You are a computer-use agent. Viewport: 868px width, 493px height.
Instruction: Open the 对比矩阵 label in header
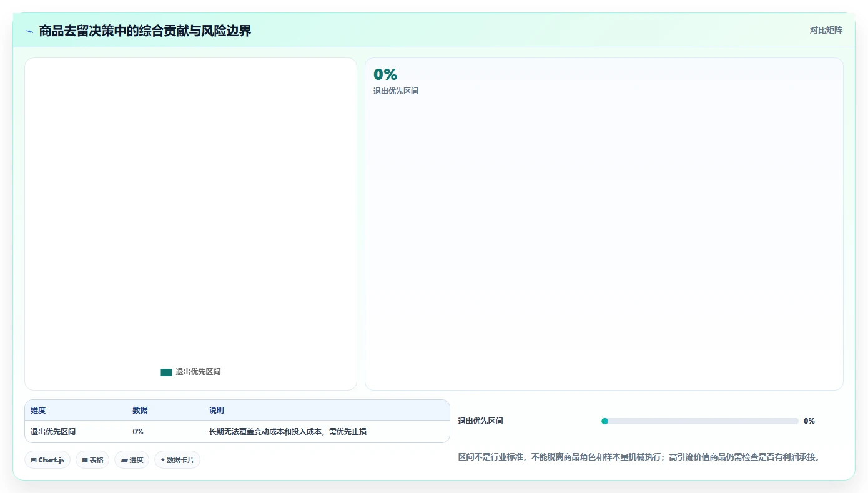826,30
